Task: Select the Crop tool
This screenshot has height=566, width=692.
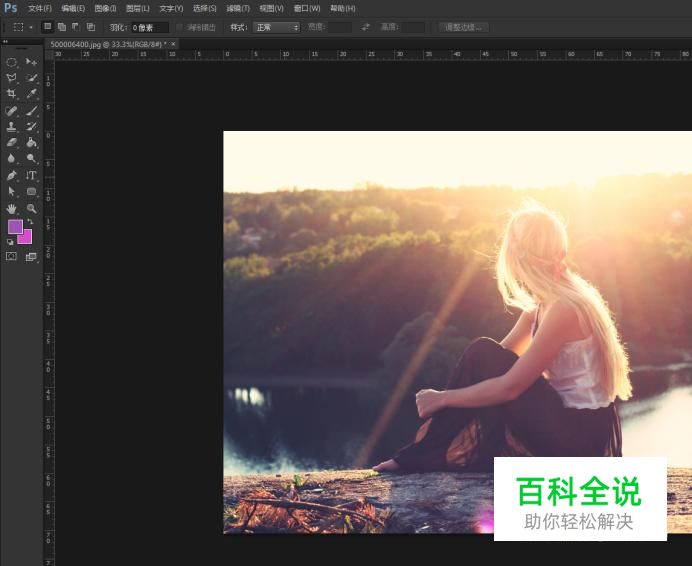Action: [x=11, y=94]
